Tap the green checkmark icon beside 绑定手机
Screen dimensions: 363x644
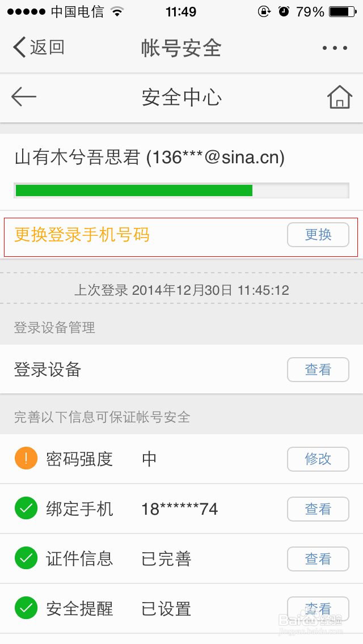coord(25,509)
